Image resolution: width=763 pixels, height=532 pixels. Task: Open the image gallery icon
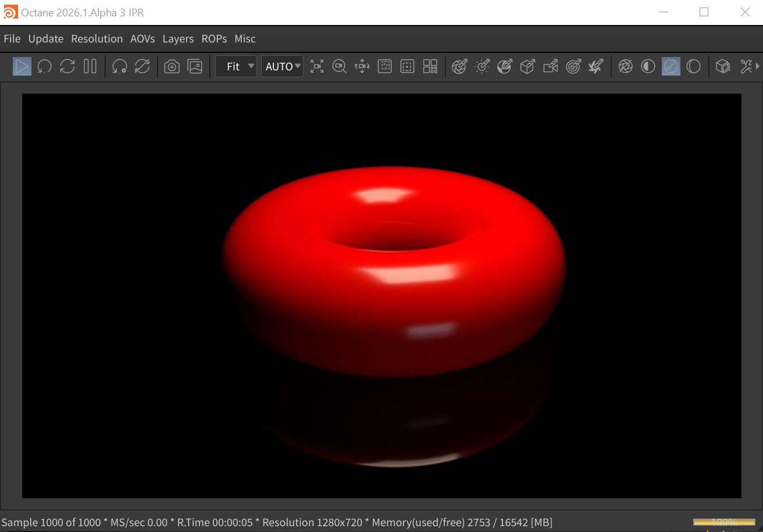(195, 66)
